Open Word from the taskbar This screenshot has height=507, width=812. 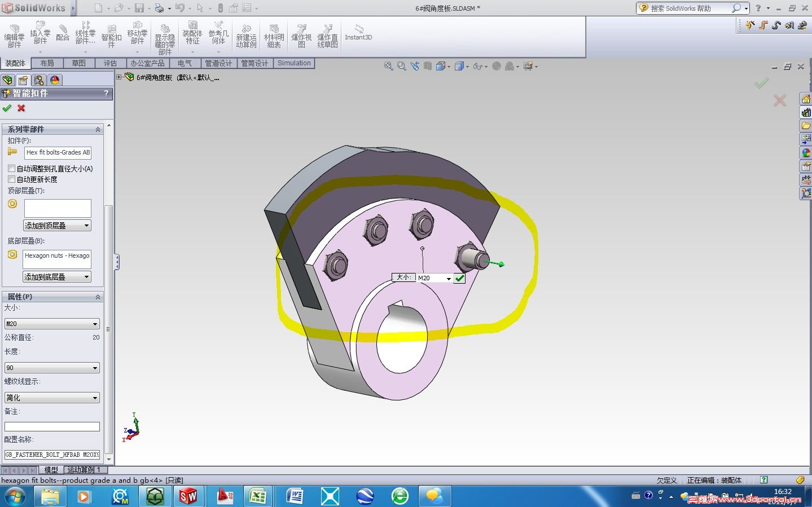(295, 496)
